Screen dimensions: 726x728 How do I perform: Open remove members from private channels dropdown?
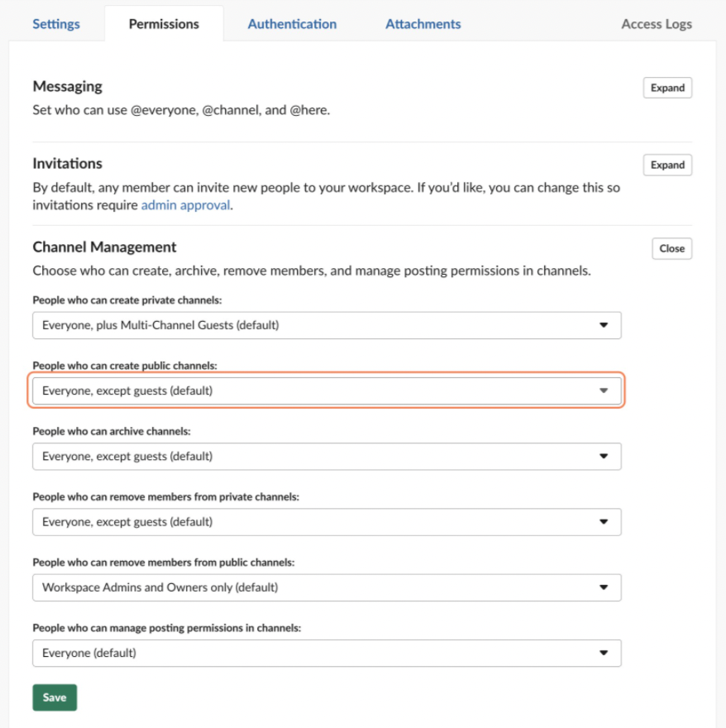pyautogui.click(x=327, y=522)
